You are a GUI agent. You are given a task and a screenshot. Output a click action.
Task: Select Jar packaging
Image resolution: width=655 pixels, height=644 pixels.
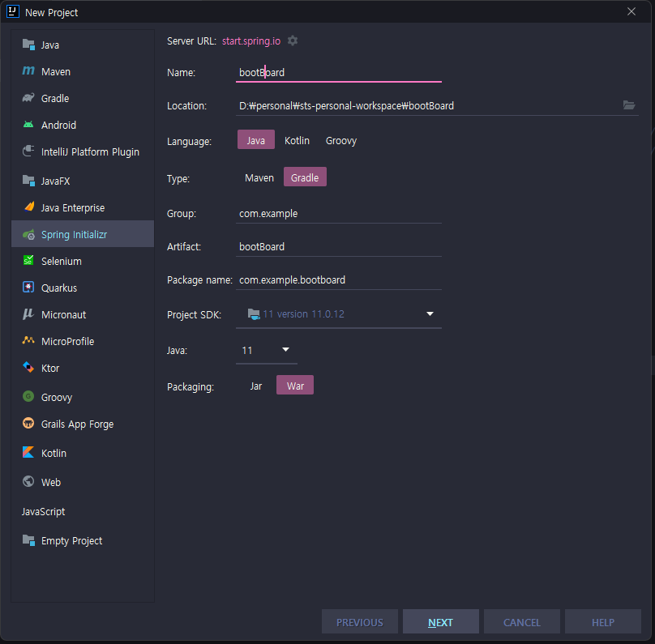pyautogui.click(x=256, y=386)
